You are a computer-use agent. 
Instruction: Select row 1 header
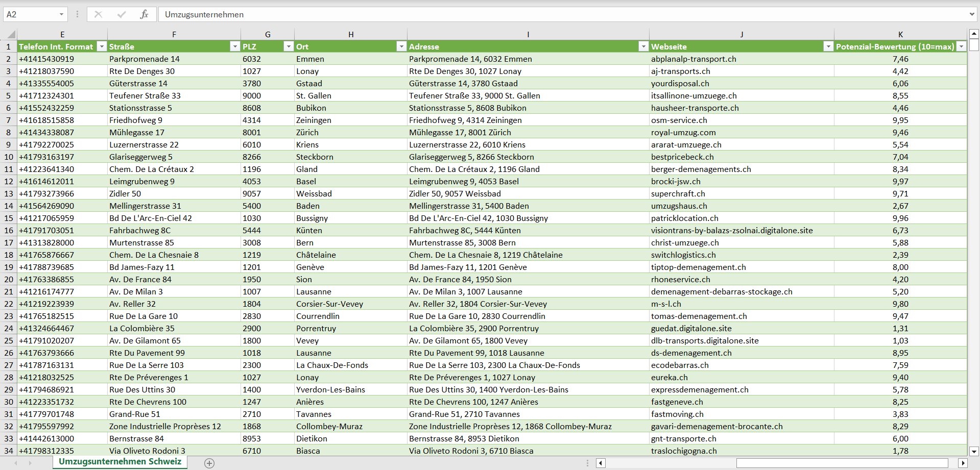point(9,46)
